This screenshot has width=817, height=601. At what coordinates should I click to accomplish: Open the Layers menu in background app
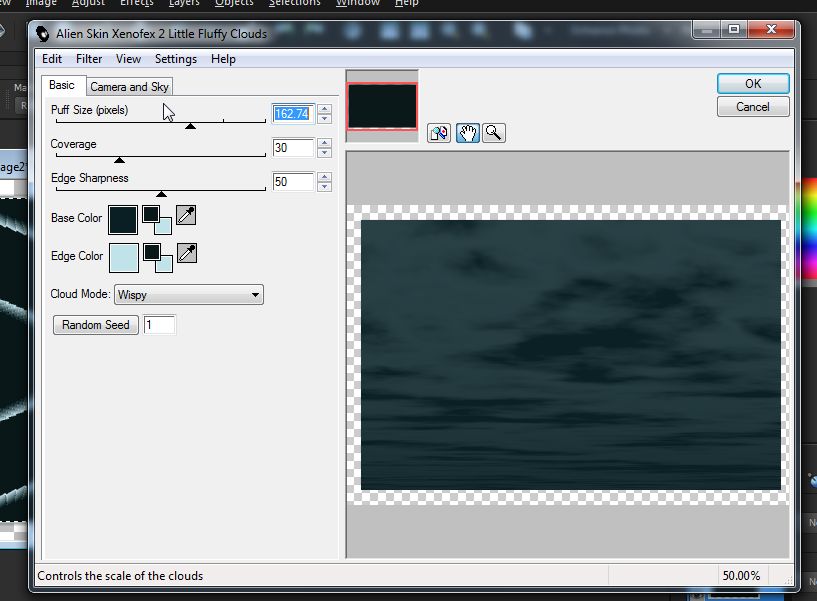[x=184, y=3]
